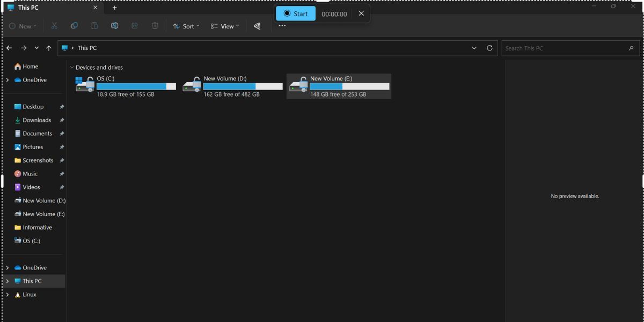
Task: Select the Paste icon
Action: click(x=94, y=26)
